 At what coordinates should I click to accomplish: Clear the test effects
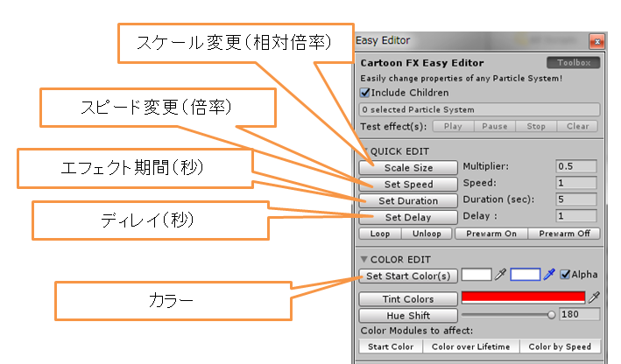click(577, 126)
